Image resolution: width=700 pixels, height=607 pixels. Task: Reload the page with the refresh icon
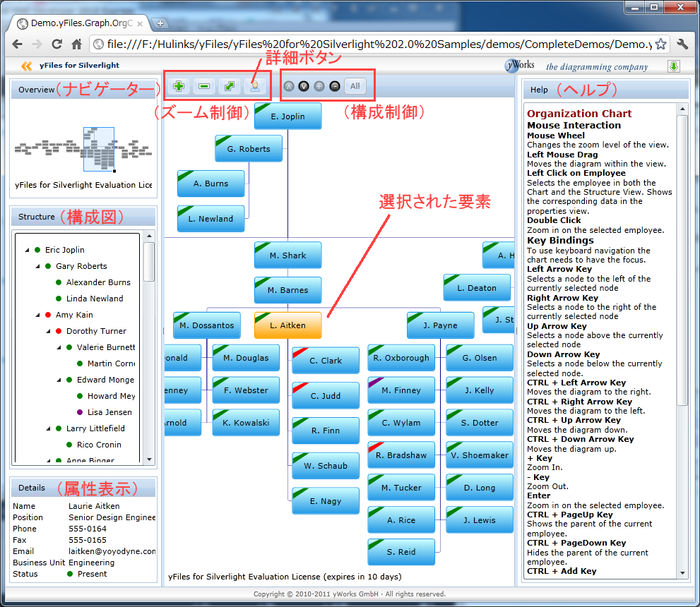coord(57,44)
